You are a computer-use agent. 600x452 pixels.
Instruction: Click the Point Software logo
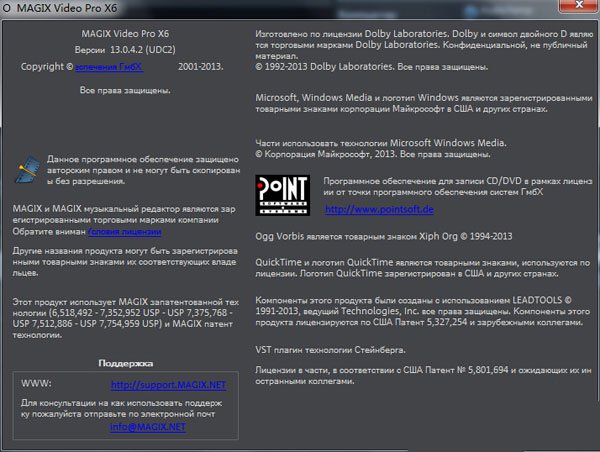click(282, 195)
